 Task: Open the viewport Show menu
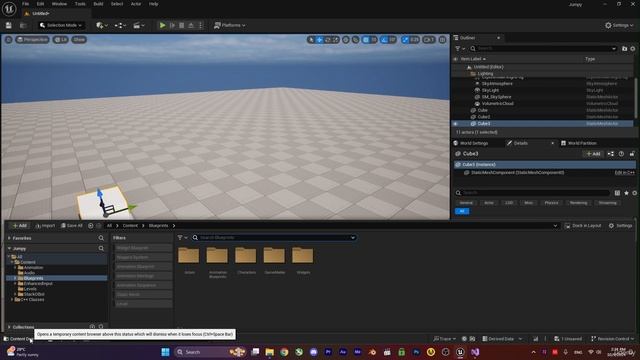tap(79, 40)
